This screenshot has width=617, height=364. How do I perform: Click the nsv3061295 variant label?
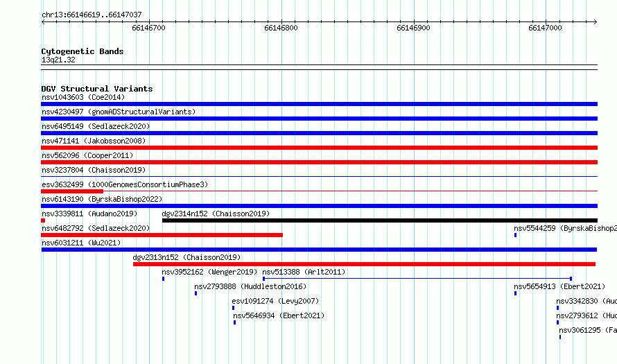(588, 330)
